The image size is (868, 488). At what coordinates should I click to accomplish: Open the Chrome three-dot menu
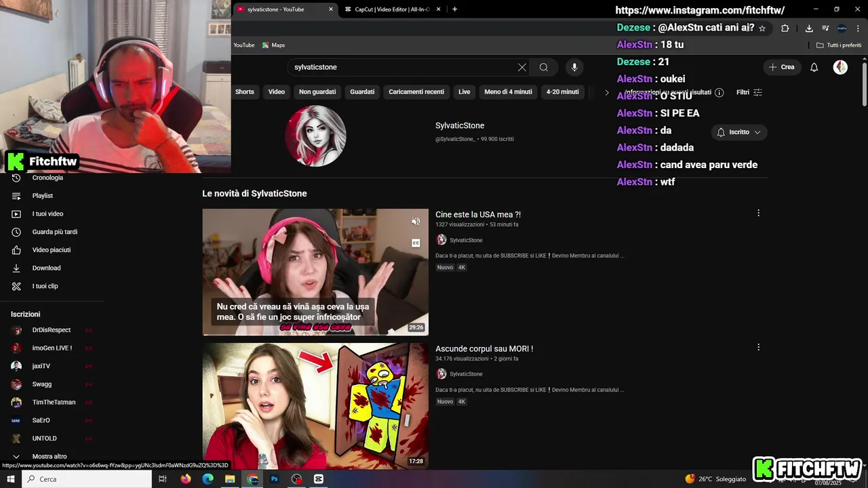click(x=858, y=28)
